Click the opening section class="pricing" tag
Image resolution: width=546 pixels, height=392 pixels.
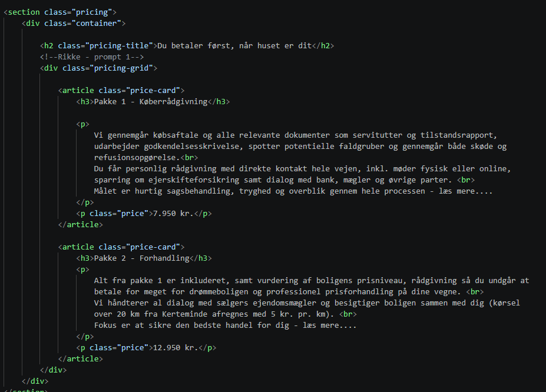coord(60,12)
